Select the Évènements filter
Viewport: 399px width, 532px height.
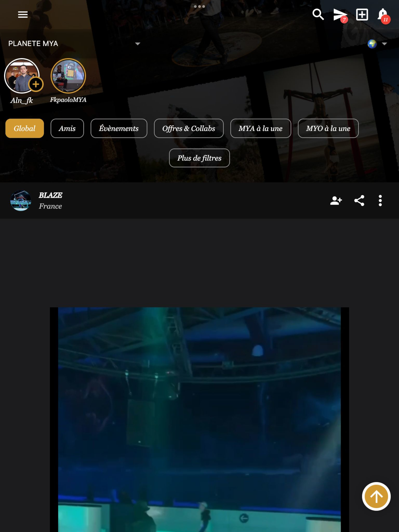coord(119,129)
